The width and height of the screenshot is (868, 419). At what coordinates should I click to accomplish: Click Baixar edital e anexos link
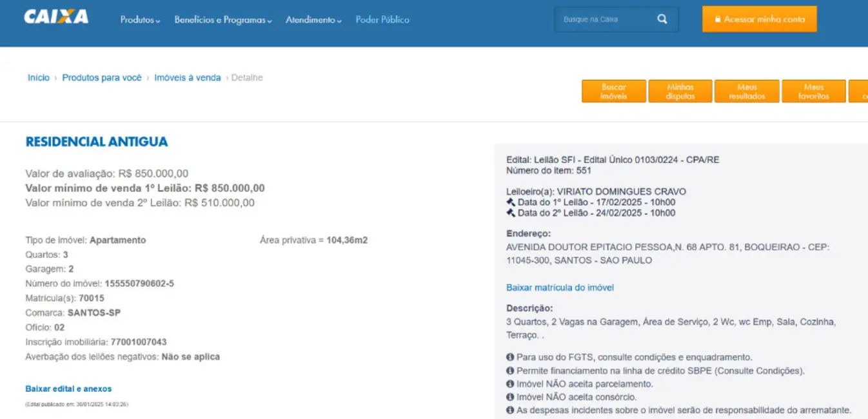[68, 389]
